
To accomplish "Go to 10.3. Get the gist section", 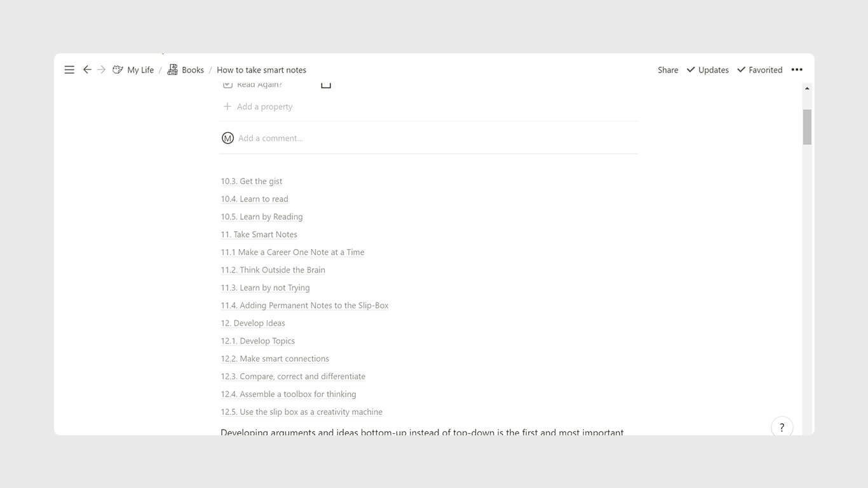I will click(251, 181).
